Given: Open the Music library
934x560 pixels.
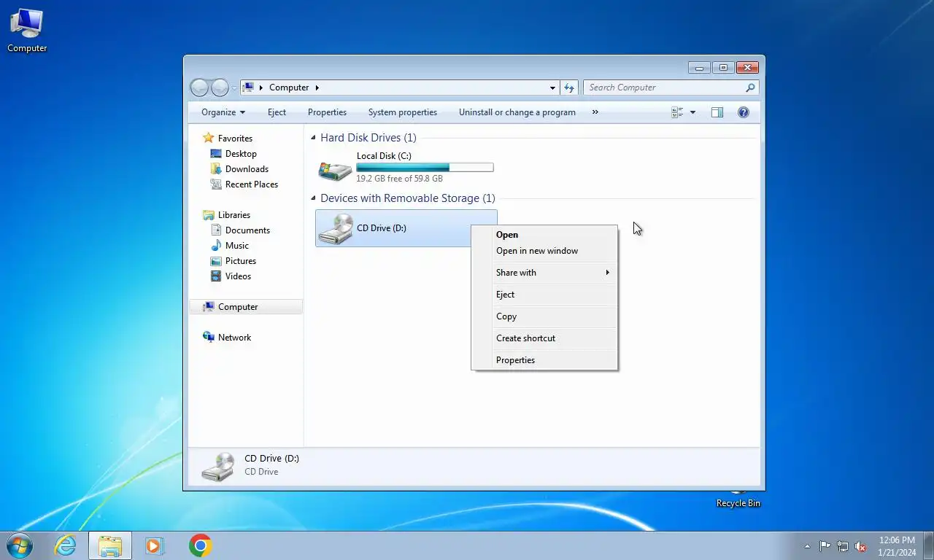Looking at the screenshot, I should pos(236,246).
